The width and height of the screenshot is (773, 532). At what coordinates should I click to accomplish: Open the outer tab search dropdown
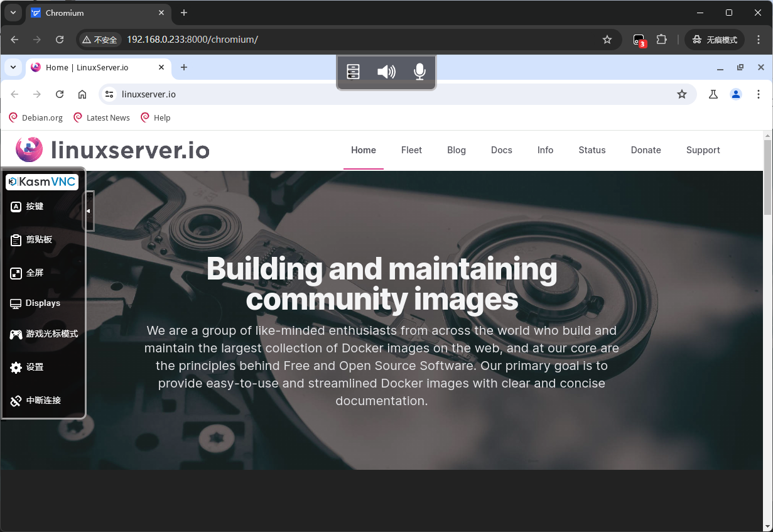pyautogui.click(x=13, y=13)
